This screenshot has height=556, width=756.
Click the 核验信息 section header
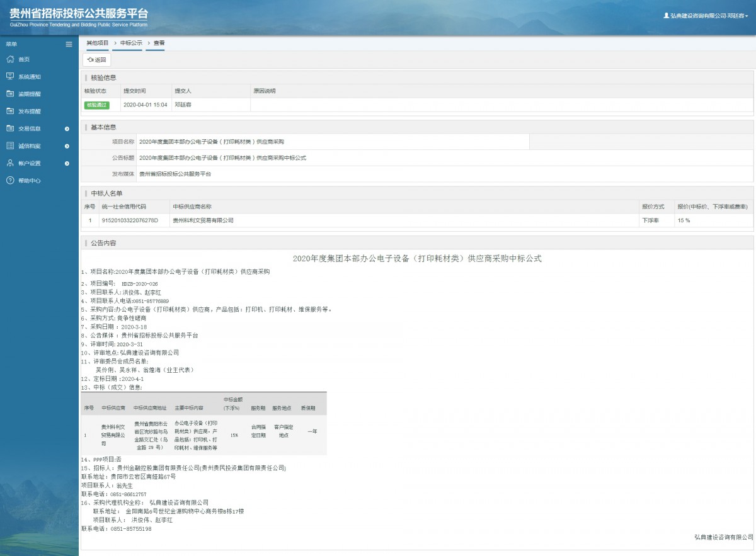click(103, 77)
